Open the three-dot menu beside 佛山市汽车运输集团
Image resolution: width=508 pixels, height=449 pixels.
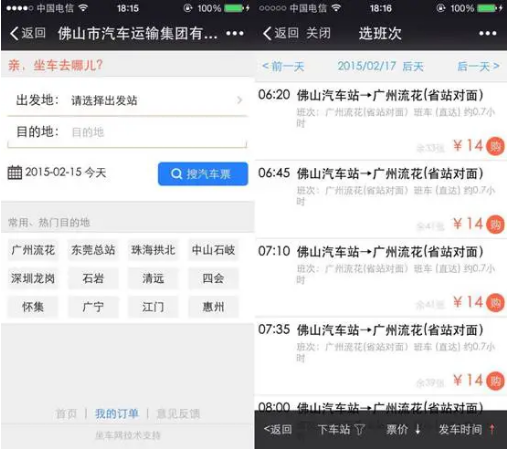pos(235,33)
